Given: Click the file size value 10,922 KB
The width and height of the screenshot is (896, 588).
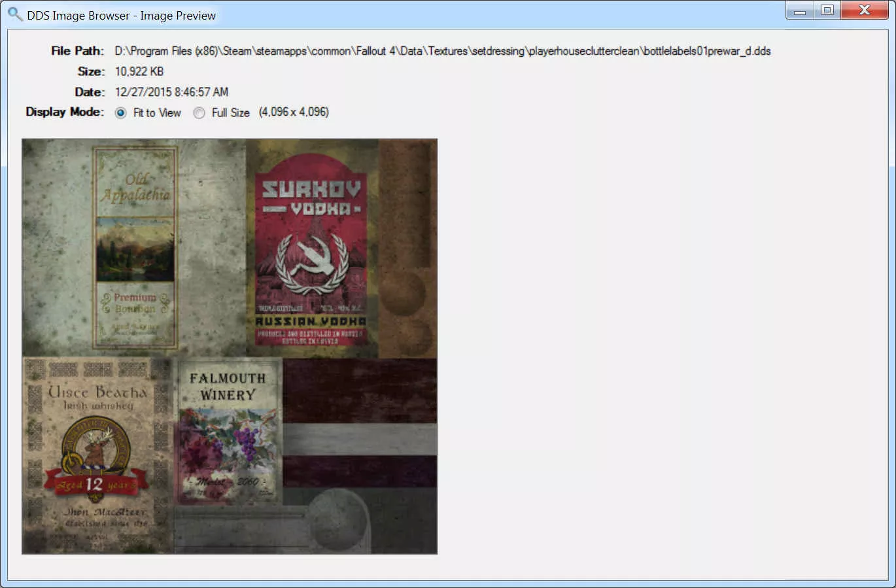Looking at the screenshot, I should 139,71.
